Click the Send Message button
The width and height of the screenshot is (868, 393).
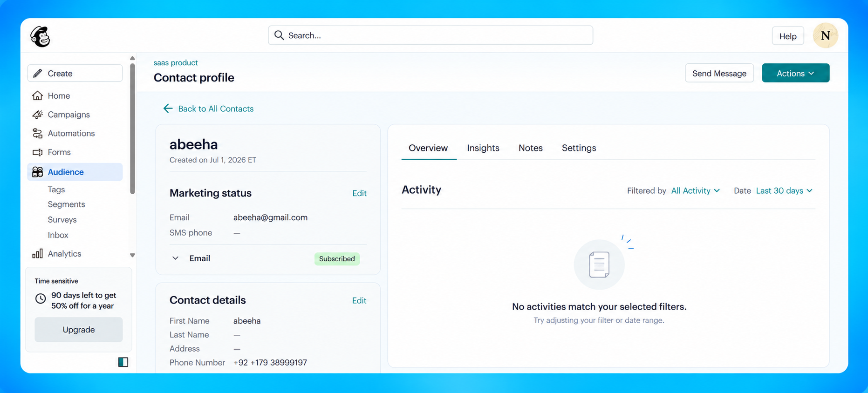(719, 73)
